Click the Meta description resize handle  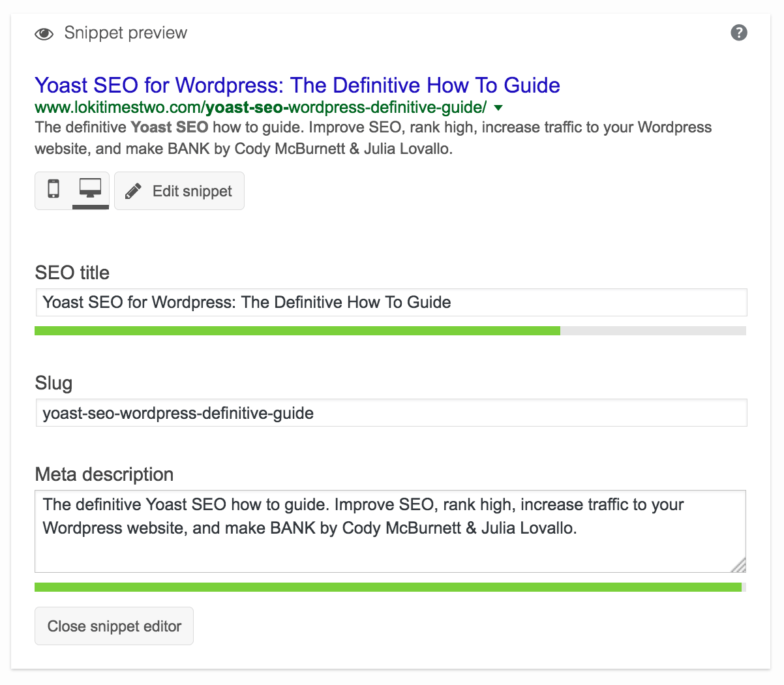740,566
